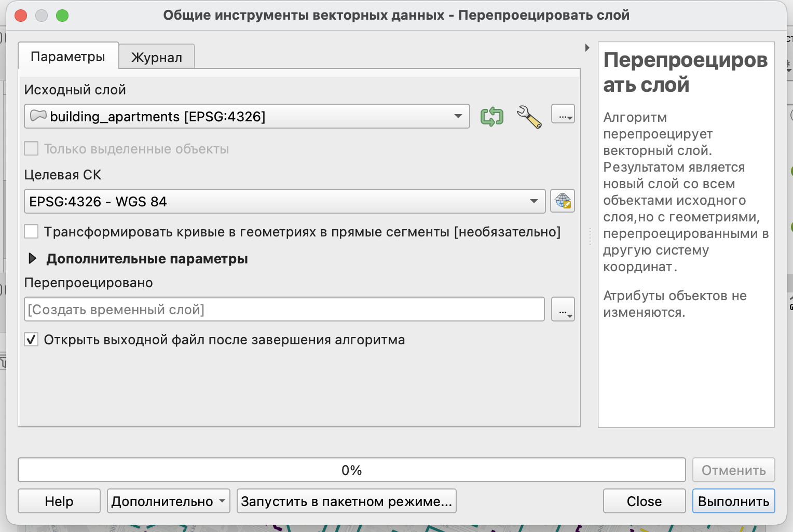793x532 pixels.
Task: Uncheck open output file after algorithm finishes
Action: click(x=32, y=340)
